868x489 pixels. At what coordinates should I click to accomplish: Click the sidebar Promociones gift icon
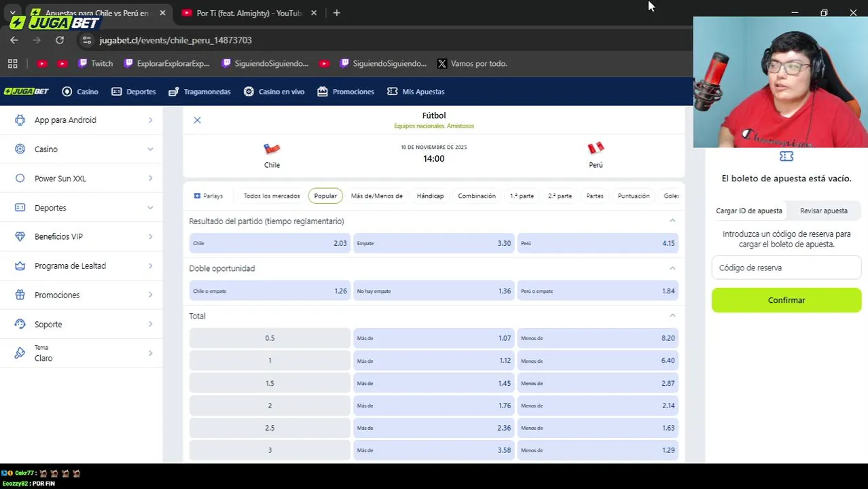20,295
